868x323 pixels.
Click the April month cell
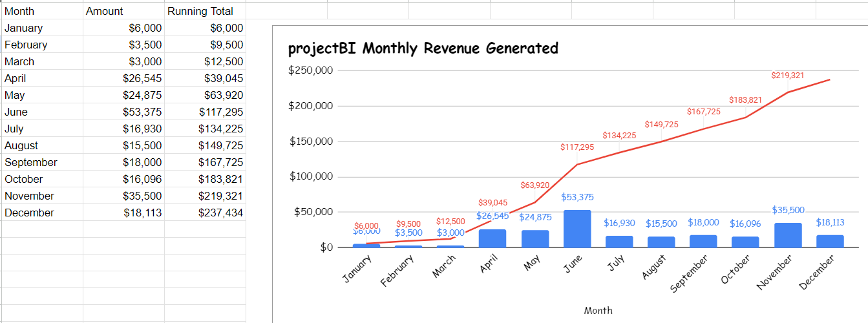(42, 78)
